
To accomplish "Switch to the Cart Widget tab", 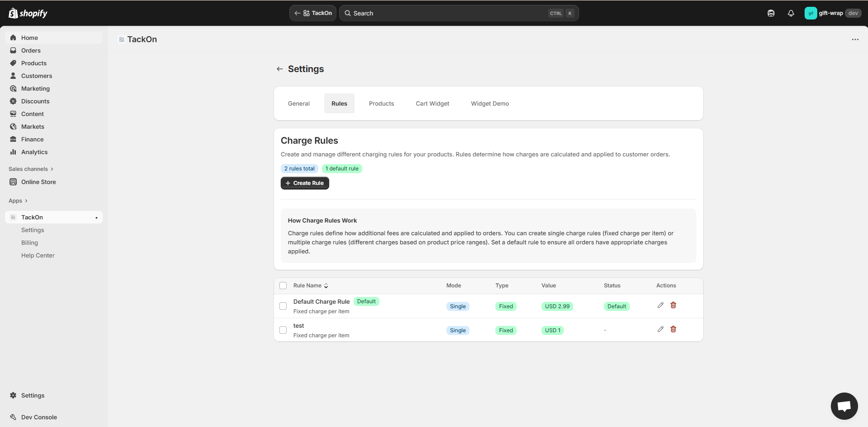I will [x=432, y=103].
